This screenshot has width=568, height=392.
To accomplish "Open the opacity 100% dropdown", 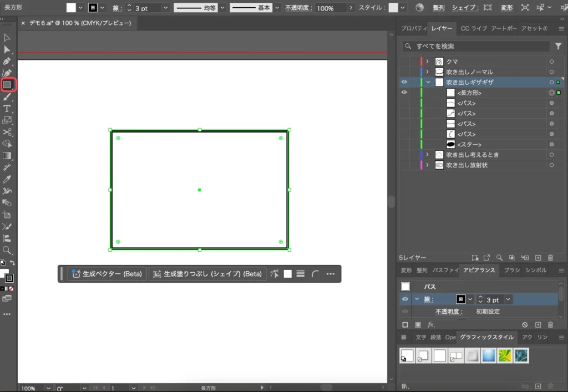I will (x=351, y=8).
